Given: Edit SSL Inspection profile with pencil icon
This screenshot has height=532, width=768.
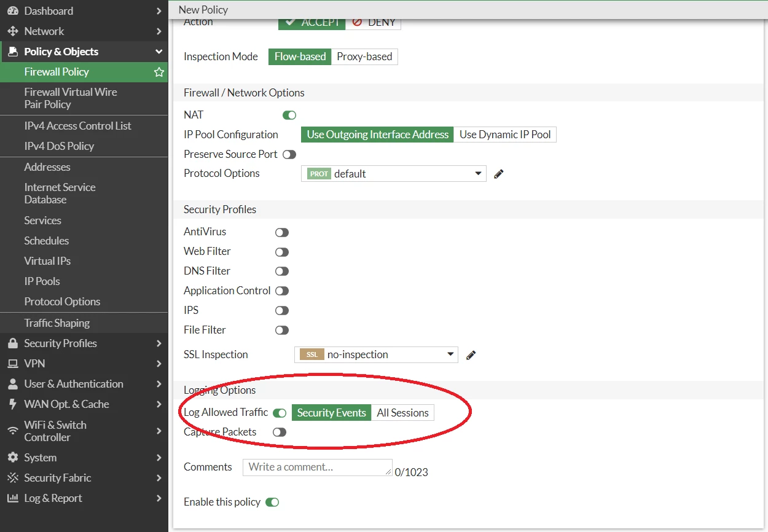Looking at the screenshot, I should pyautogui.click(x=471, y=354).
